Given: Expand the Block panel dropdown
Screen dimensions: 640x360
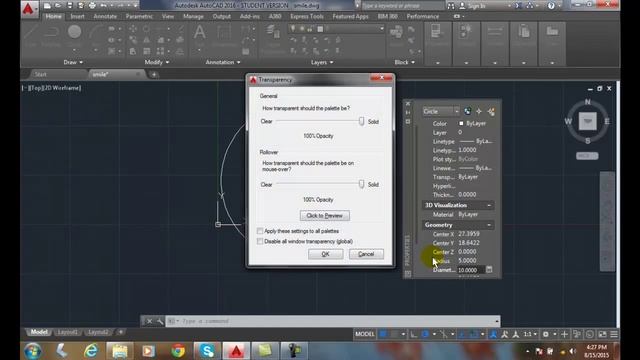Looking at the screenshot, I should [404, 62].
